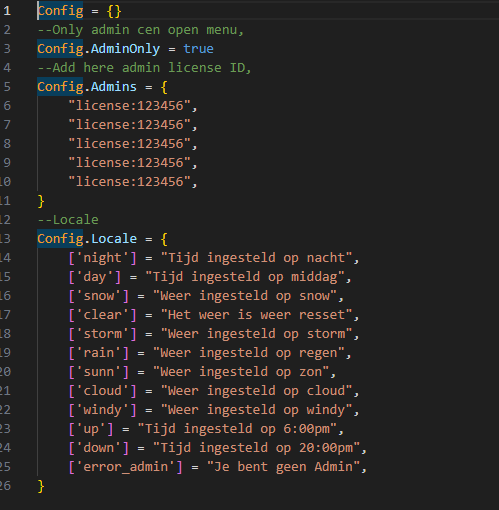Click the string "Je bent geen Admin"

[x=283, y=467]
